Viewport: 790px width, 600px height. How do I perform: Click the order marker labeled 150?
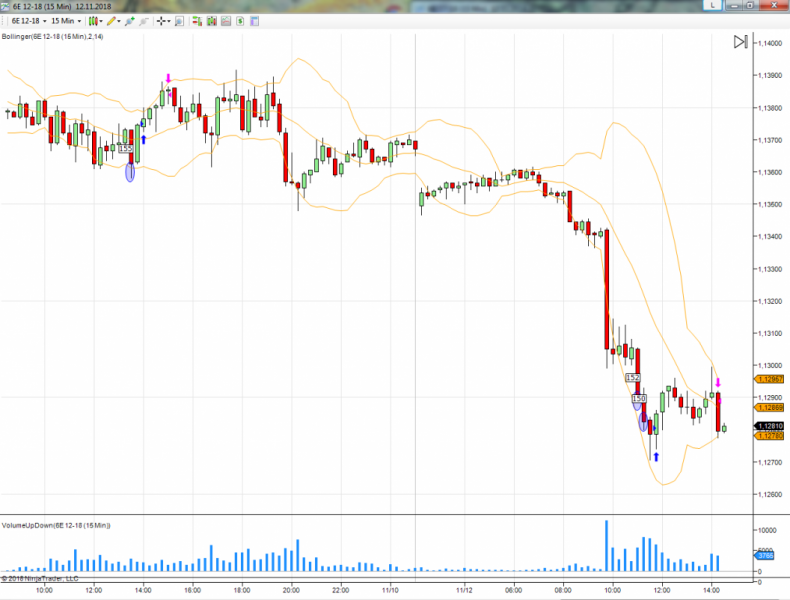coord(639,398)
